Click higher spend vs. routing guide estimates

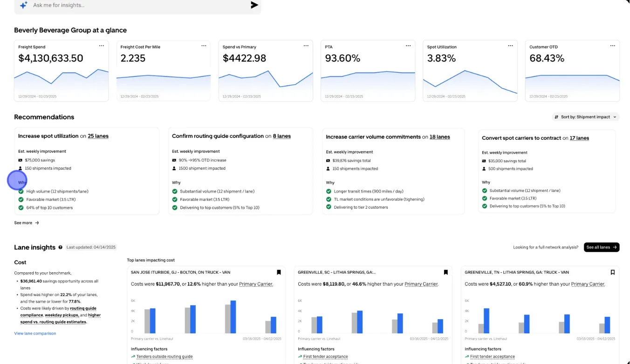click(x=61, y=318)
